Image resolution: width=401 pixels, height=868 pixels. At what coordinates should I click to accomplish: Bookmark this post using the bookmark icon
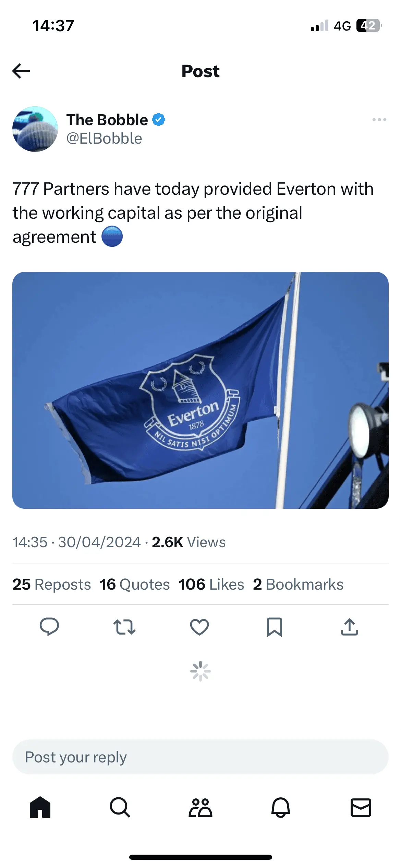pyautogui.click(x=275, y=627)
